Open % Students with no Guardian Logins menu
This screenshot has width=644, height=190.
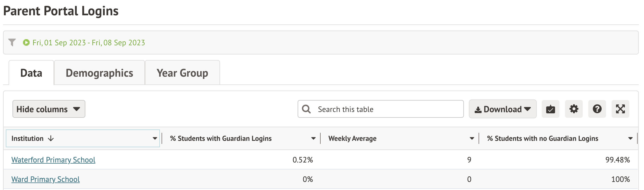coord(630,138)
